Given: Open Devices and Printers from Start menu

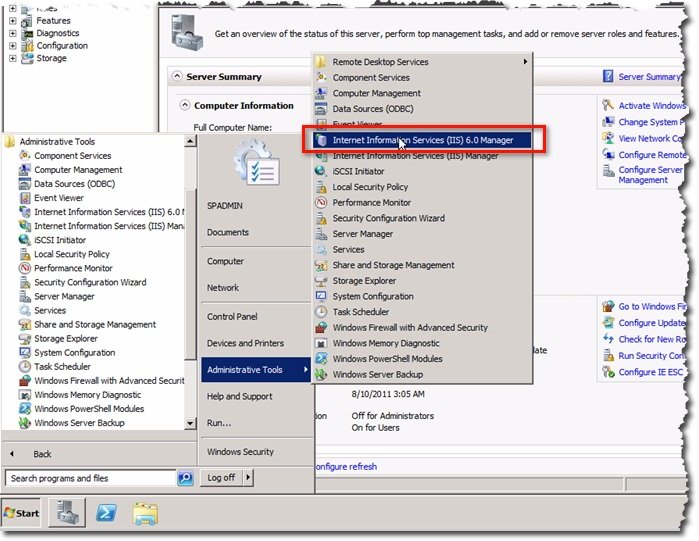Looking at the screenshot, I should [x=245, y=343].
